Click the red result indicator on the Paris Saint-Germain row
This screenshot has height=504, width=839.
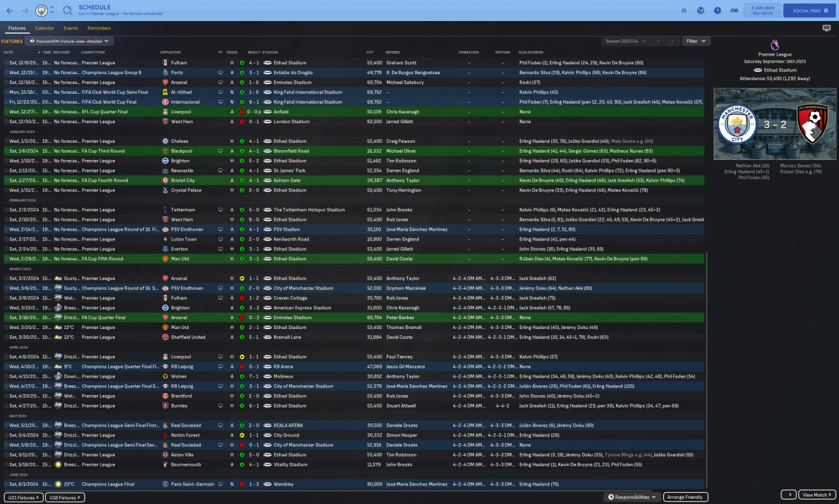242,484
